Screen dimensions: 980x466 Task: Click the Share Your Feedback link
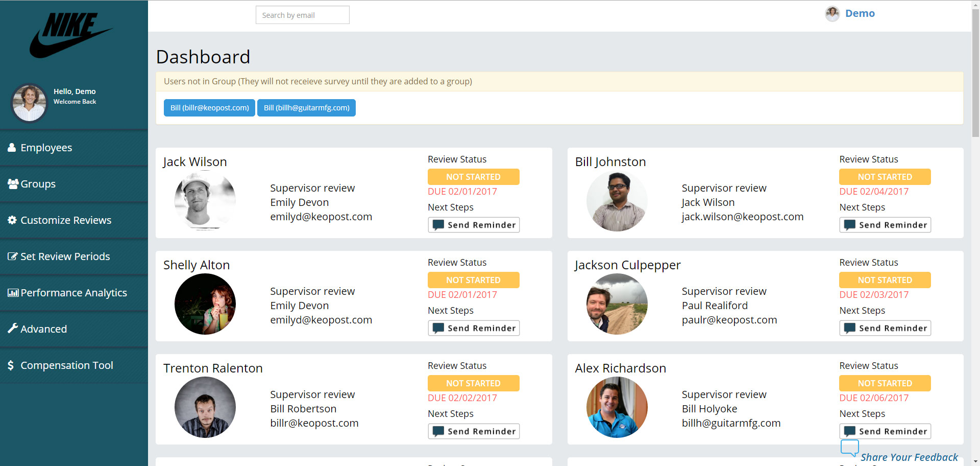(x=909, y=457)
